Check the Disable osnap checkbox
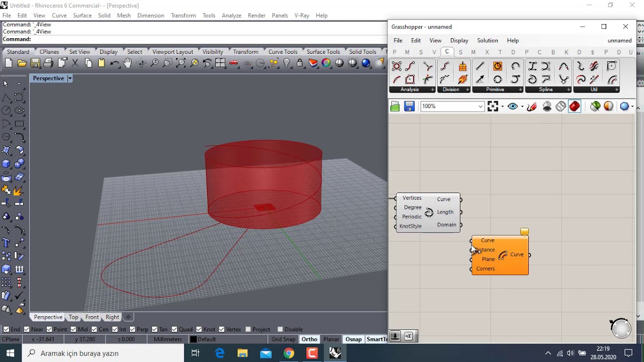Image resolution: width=644 pixels, height=362 pixels. (x=280, y=329)
